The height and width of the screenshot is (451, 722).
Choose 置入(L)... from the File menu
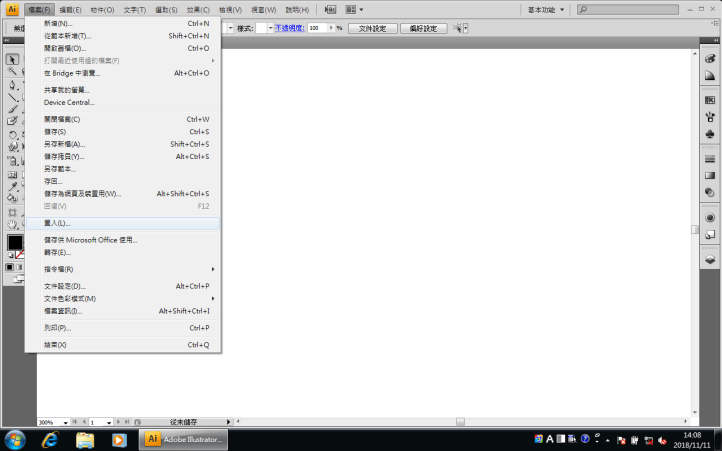tap(57, 223)
